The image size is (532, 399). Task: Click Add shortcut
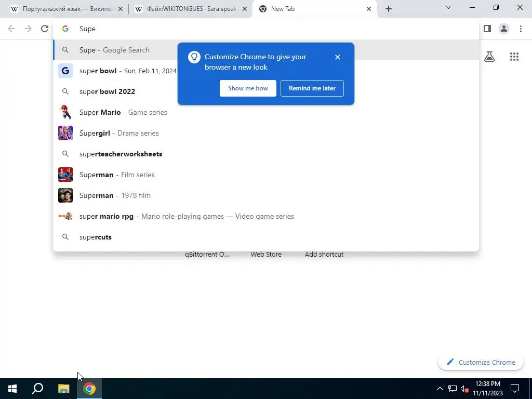[324, 254]
